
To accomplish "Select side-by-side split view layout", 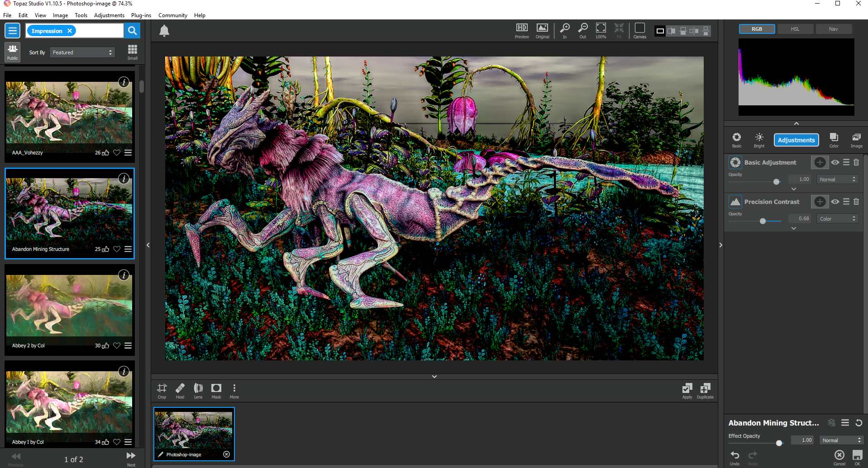I will pos(672,31).
